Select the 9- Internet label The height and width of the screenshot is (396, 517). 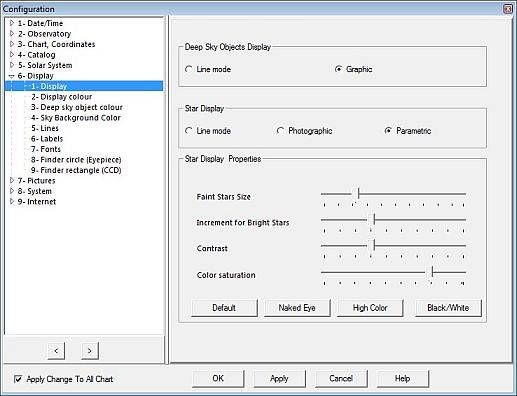tap(37, 202)
